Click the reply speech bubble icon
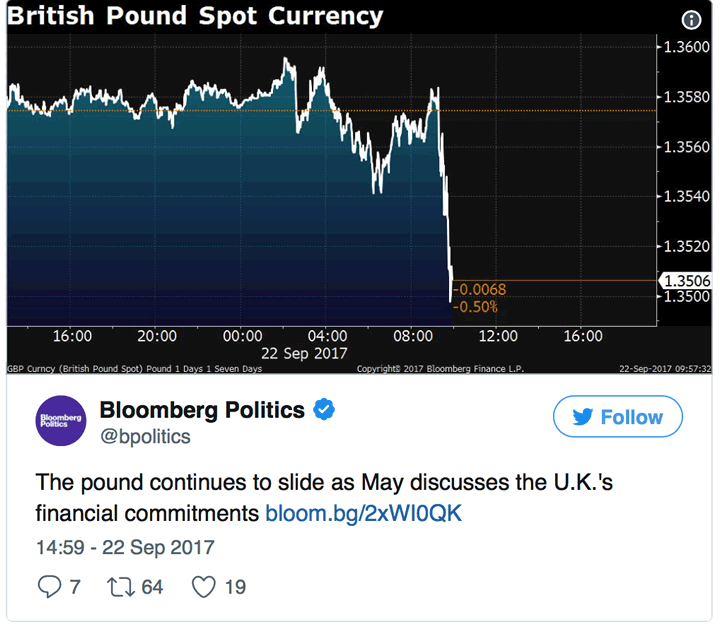Image resolution: width=720 pixels, height=625 pixels. [49, 586]
